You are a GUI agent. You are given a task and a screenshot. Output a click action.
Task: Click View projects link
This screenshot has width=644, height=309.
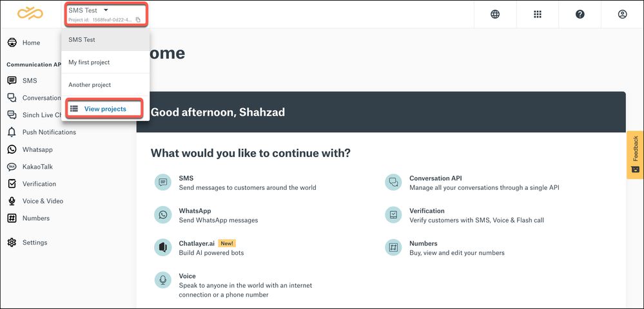pyautogui.click(x=105, y=109)
